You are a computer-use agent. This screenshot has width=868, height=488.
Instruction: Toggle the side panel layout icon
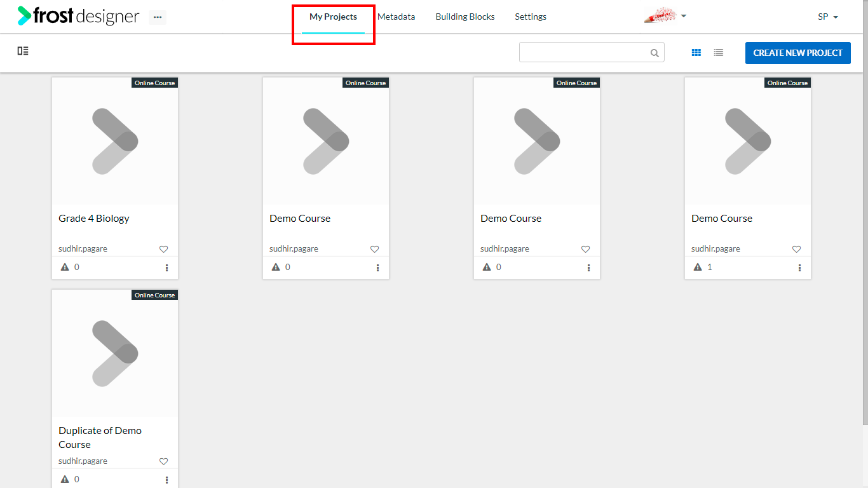23,51
